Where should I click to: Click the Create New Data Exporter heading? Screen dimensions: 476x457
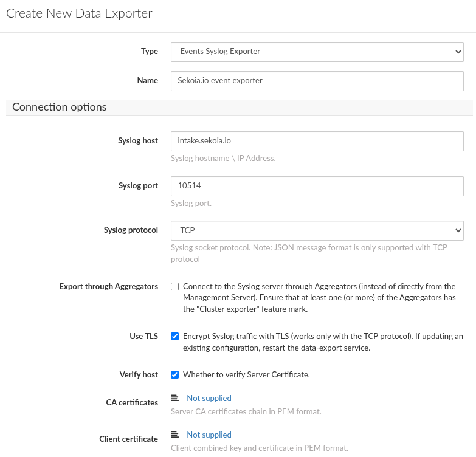[x=79, y=13]
